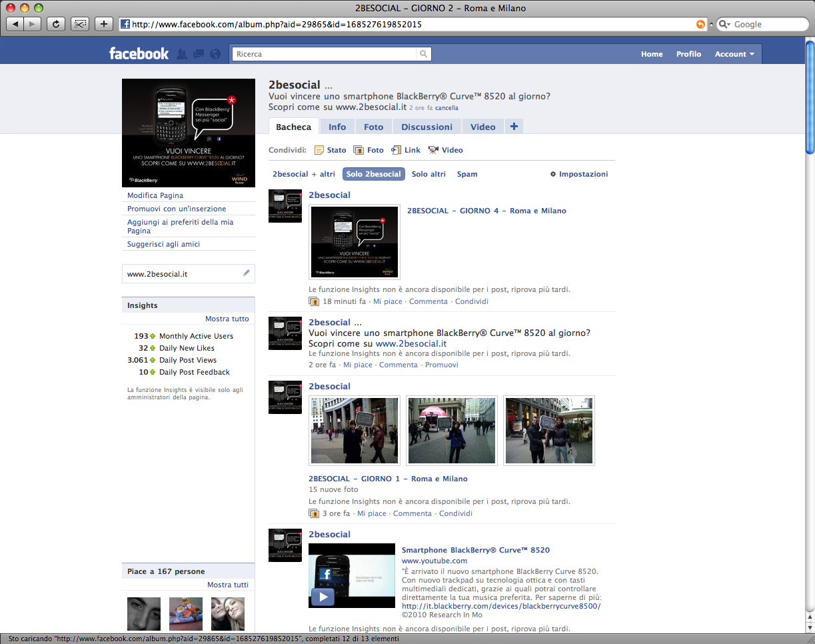Viewport: 815px width, 644px height.
Task: Share a Stato update
Action: [x=331, y=150]
